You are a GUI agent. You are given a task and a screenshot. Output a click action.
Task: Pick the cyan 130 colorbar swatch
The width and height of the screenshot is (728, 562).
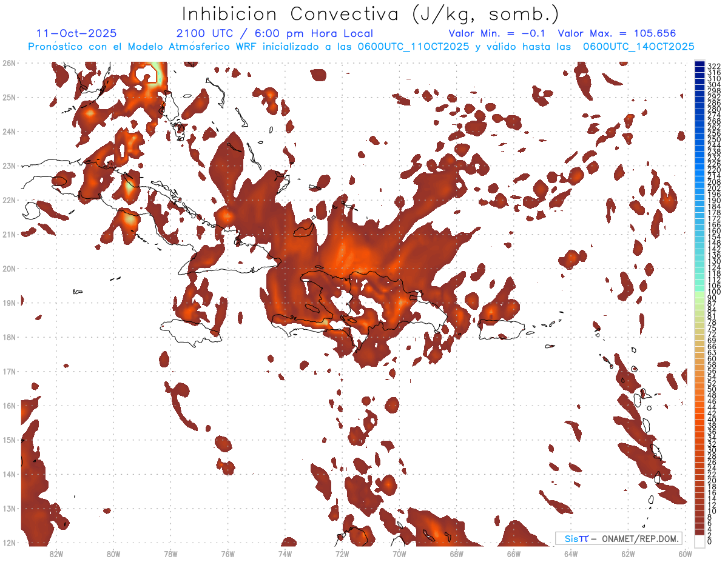[700, 261]
